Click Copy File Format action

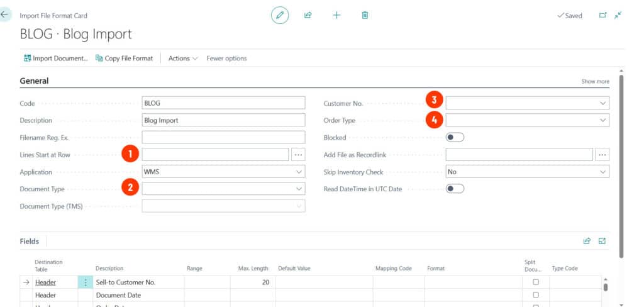click(124, 59)
